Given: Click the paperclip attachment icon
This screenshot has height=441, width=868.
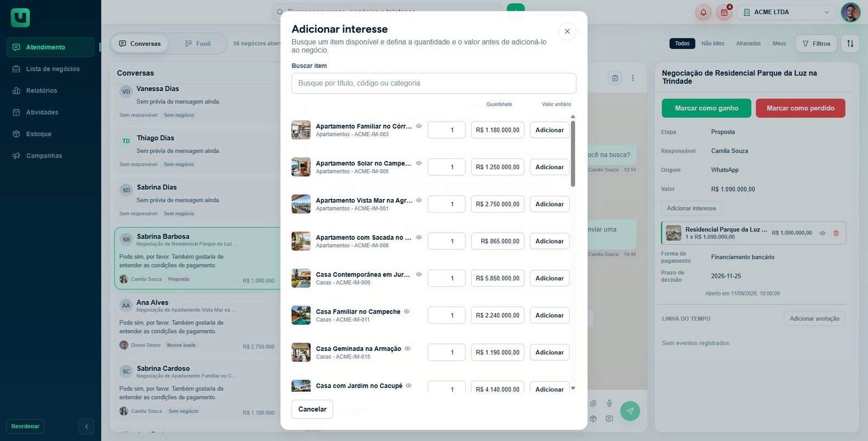Looking at the screenshot, I should pyautogui.click(x=593, y=404).
